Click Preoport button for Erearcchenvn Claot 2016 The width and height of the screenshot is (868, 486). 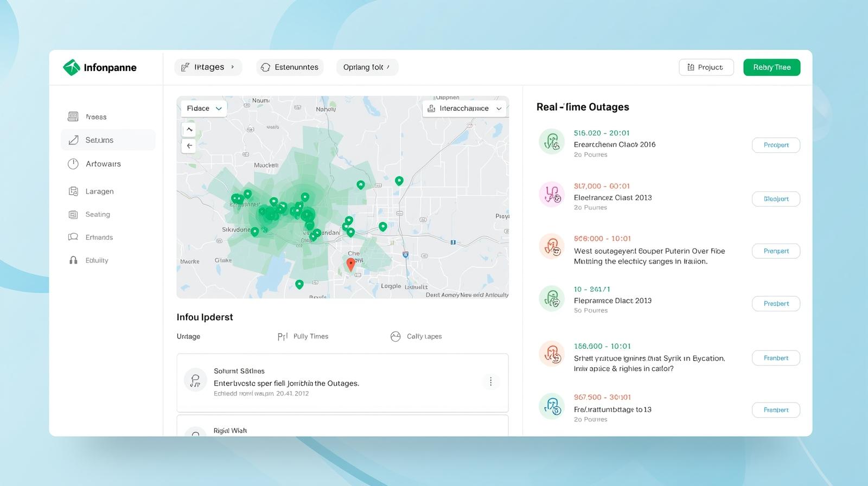[776, 145]
